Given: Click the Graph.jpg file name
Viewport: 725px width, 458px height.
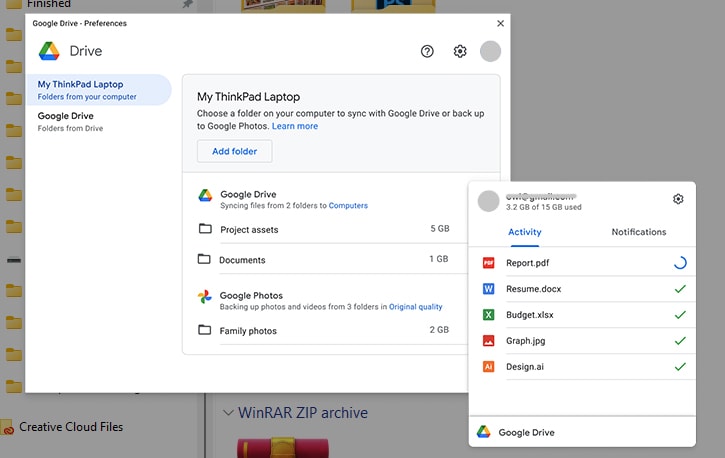Looking at the screenshot, I should tap(525, 341).
